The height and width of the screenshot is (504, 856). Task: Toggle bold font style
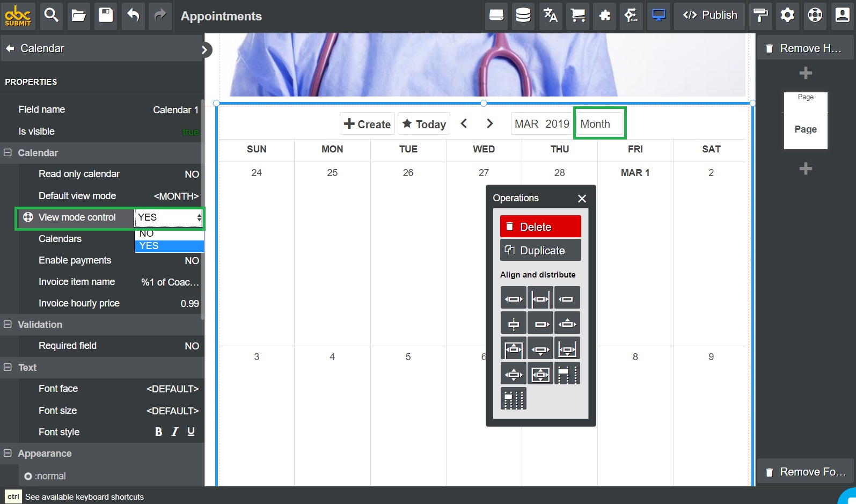[x=158, y=432]
